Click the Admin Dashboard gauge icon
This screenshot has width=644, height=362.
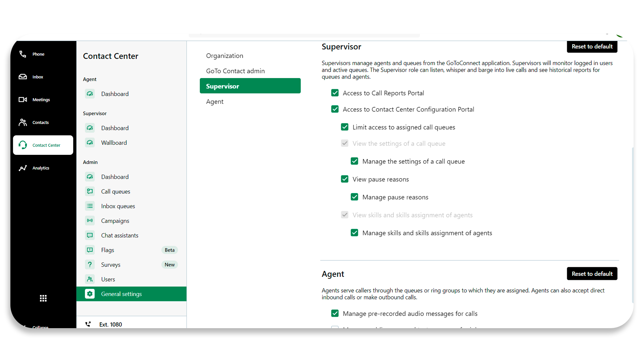tap(90, 177)
